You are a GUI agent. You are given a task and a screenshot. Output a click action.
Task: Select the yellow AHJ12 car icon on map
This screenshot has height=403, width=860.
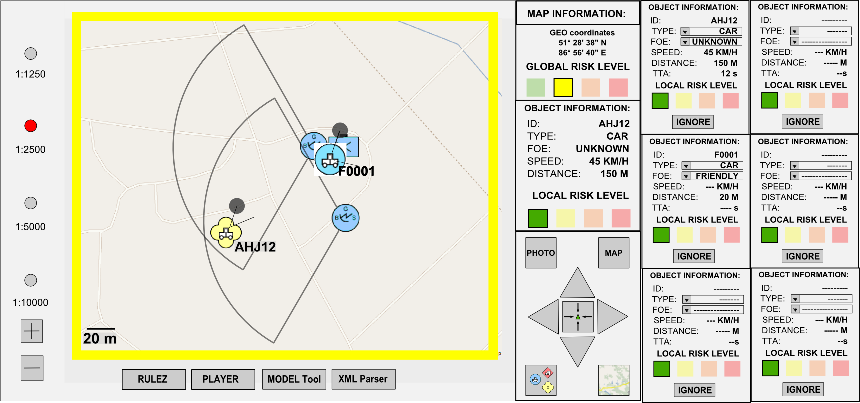pos(225,232)
